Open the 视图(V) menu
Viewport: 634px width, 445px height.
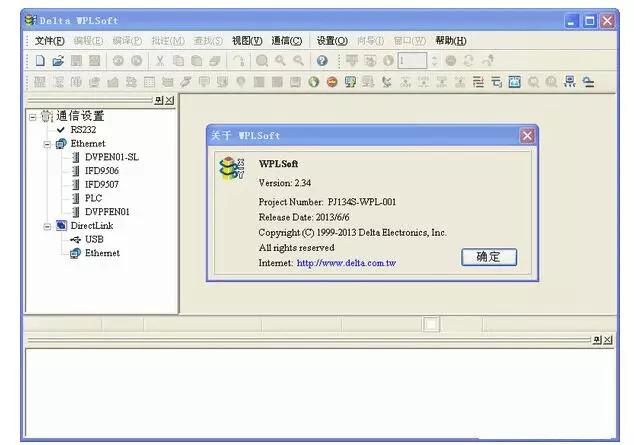coord(247,41)
